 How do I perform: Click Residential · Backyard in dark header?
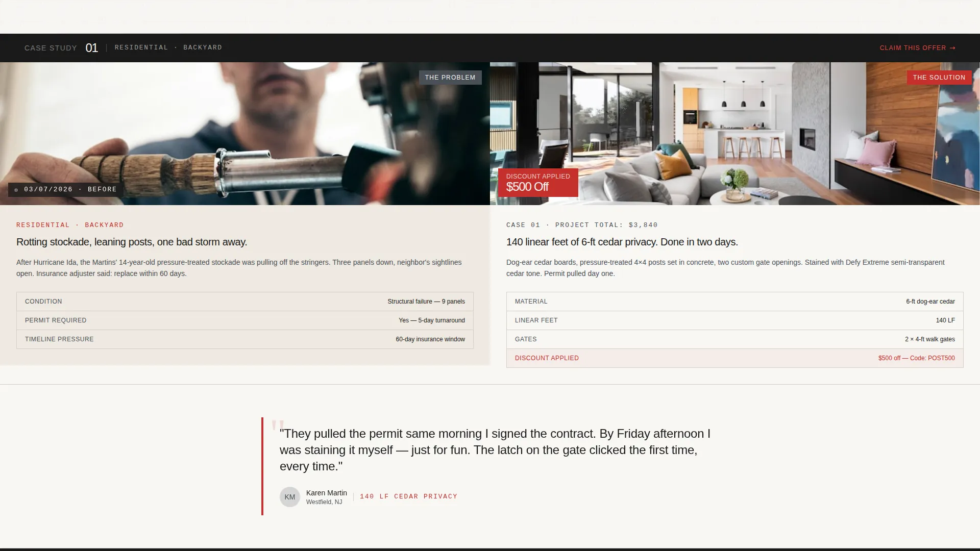pos(168,47)
